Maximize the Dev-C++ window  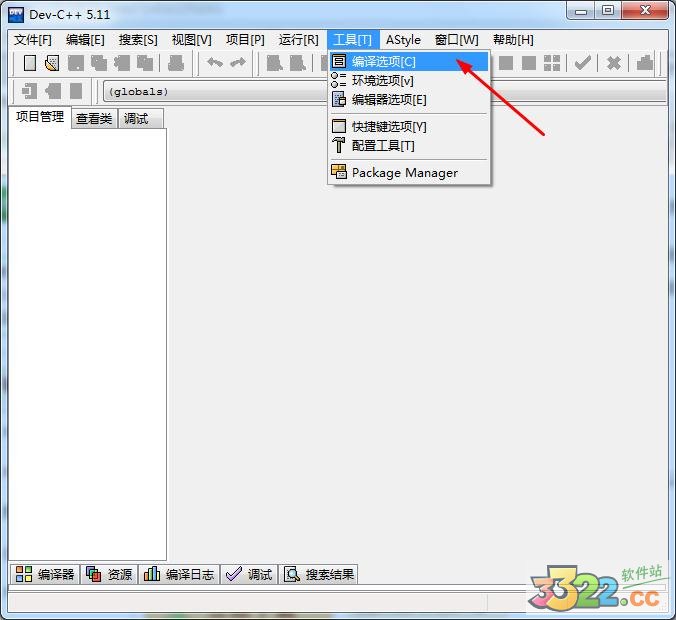coord(608,11)
